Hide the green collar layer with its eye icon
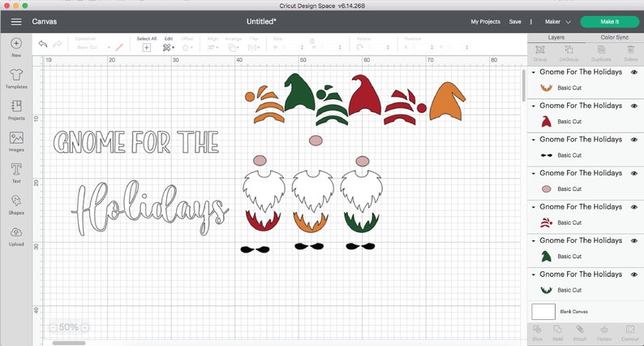The width and height of the screenshot is (644, 346). (x=634, y=275)
